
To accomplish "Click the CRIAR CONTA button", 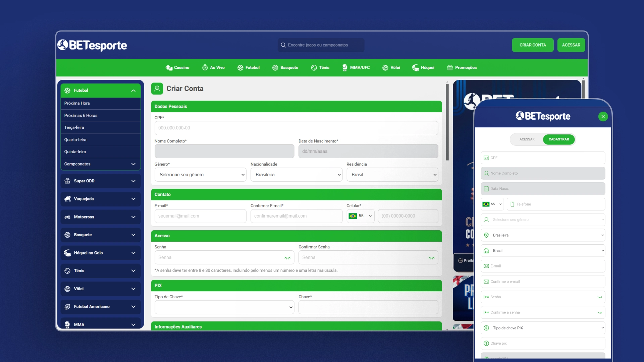I will click(x=533, y=45).
